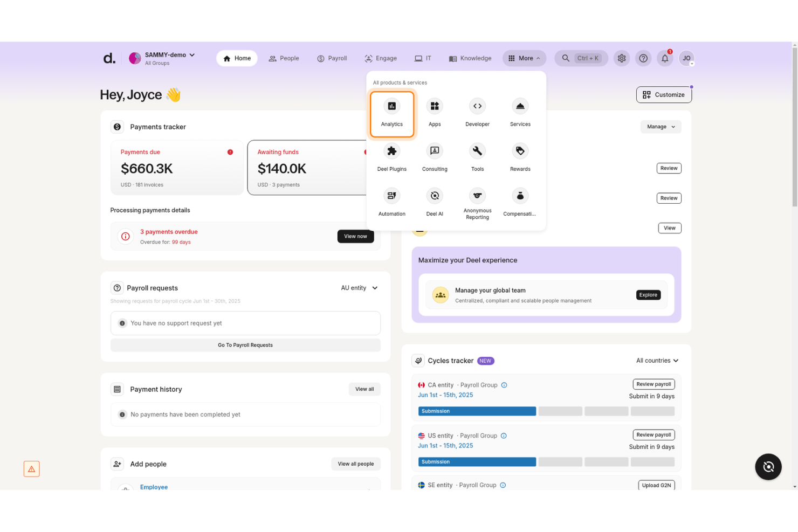Expand the SAMMY-demo organization switcher
The image size is (798, 532).
162,58
